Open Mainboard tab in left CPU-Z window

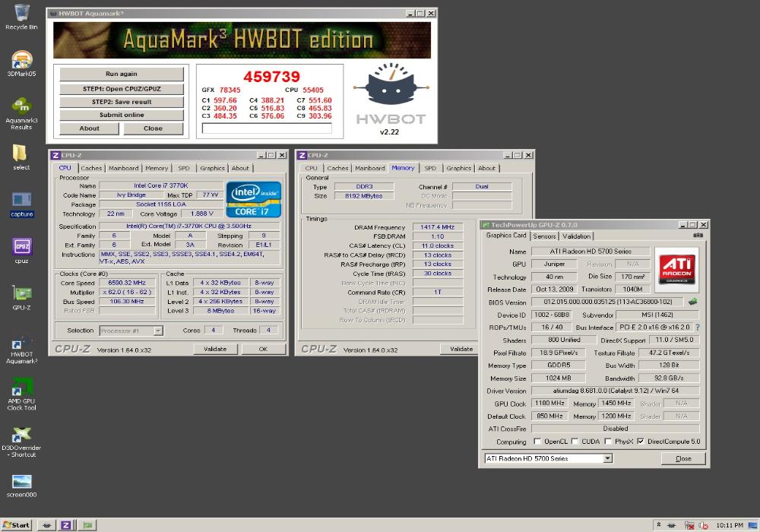[x=124, y=168]
